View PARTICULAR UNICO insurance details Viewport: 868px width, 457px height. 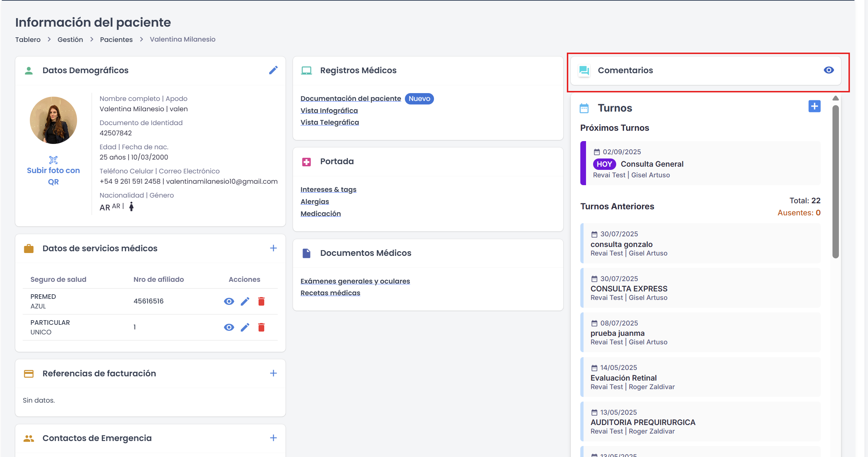click(229, 327)
